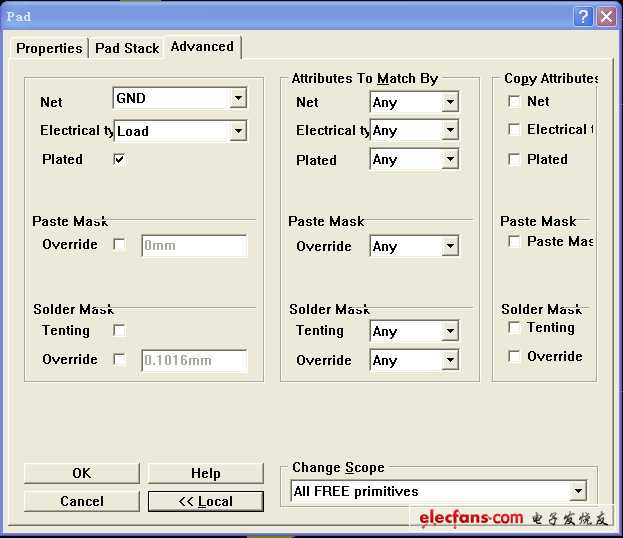The image size is (623, 538).
Task: Check Copy Attributes Override checkbox
Action: click(514, 356)
